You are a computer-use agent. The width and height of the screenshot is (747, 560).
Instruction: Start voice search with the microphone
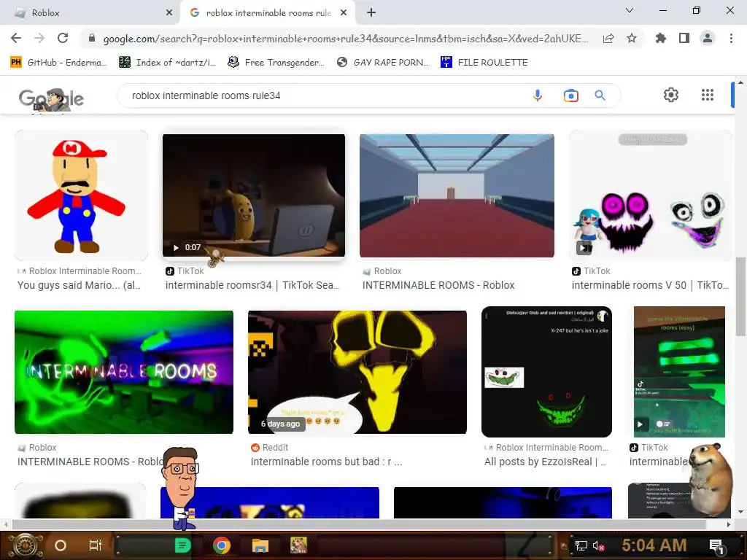tap(538, 96)
